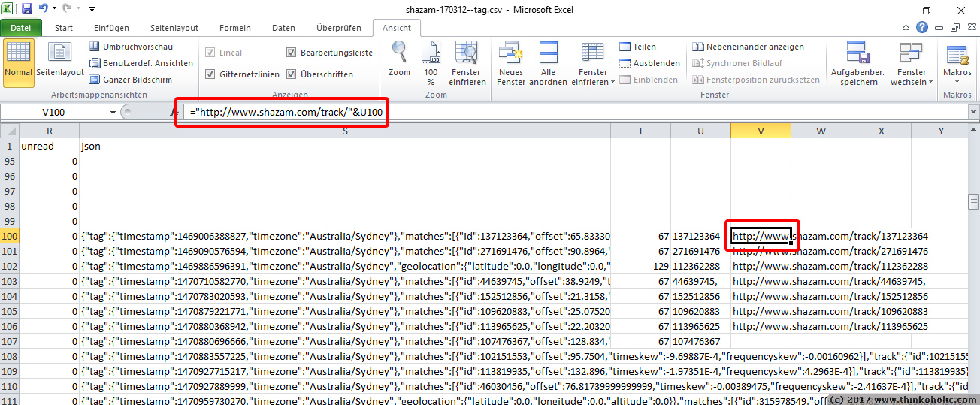
Task: Switch to the Seitenlayout ribbon tab
Action: (175, 28)
